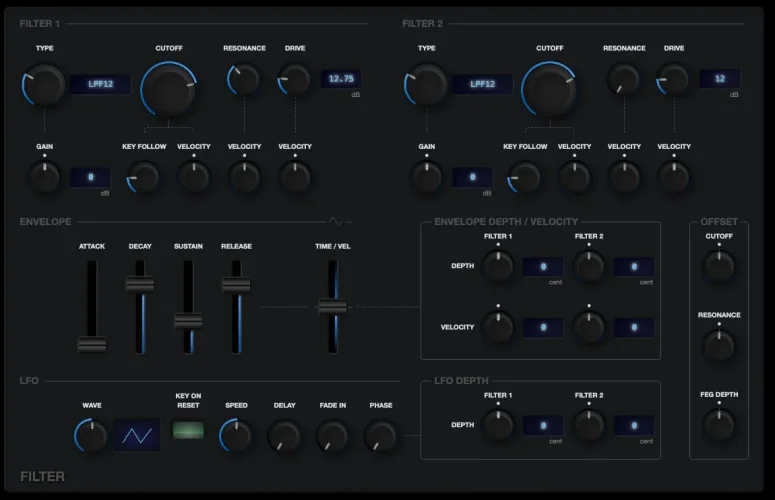Click Filter 2 gain value field
This screenshot has height=500, width=775.
pyautogui.click(x=472, y=177)
